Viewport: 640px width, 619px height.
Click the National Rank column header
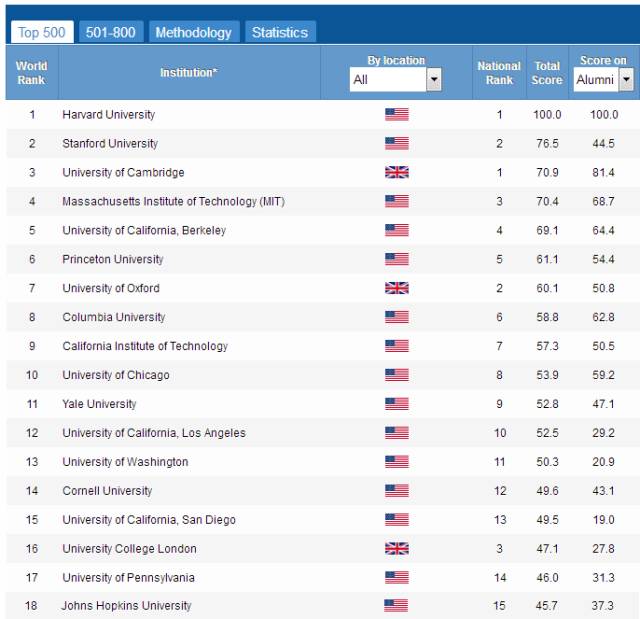coord(499,73)
